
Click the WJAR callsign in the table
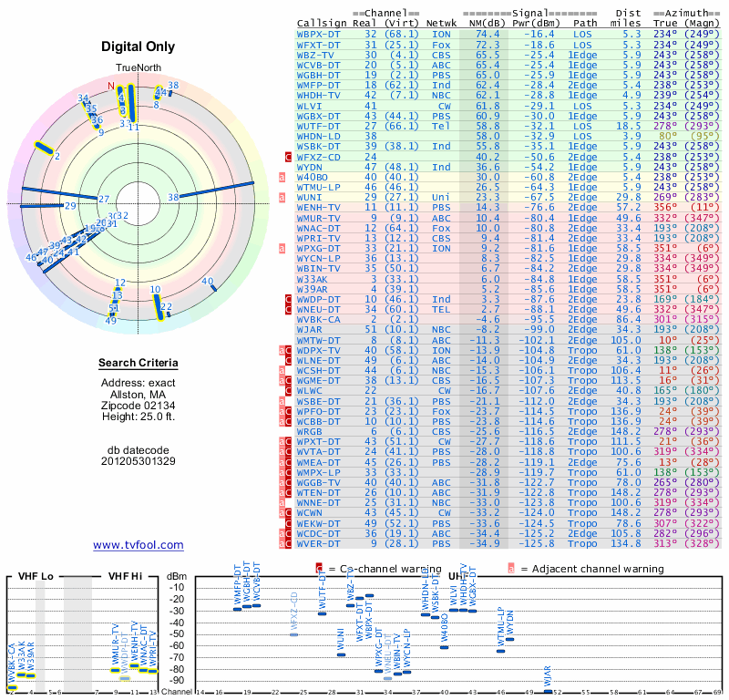tap(309, 330)
